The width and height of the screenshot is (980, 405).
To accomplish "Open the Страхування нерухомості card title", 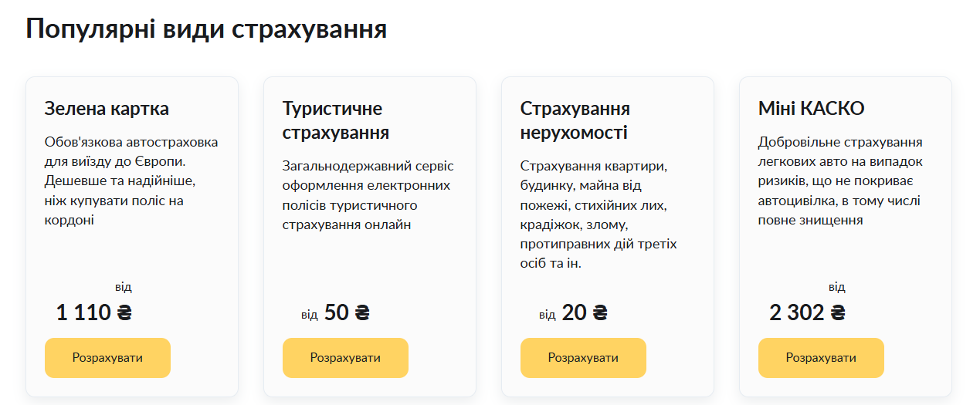I will coord(575,120).
